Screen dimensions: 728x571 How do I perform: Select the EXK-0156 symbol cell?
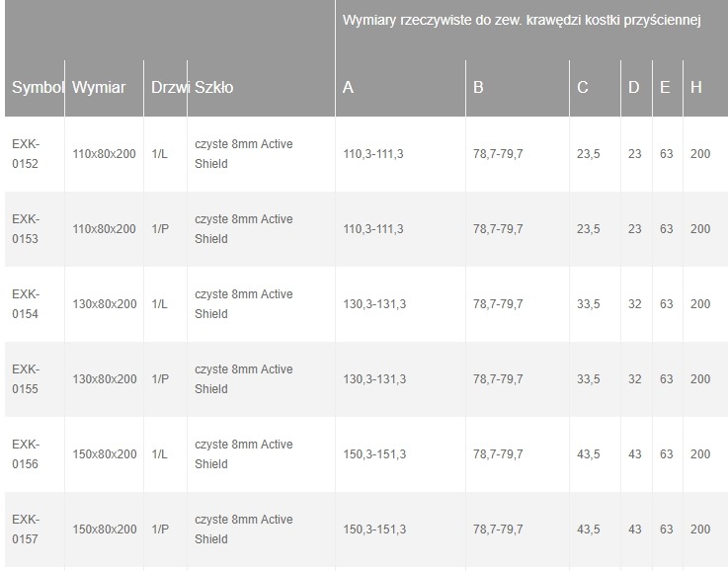26,454
